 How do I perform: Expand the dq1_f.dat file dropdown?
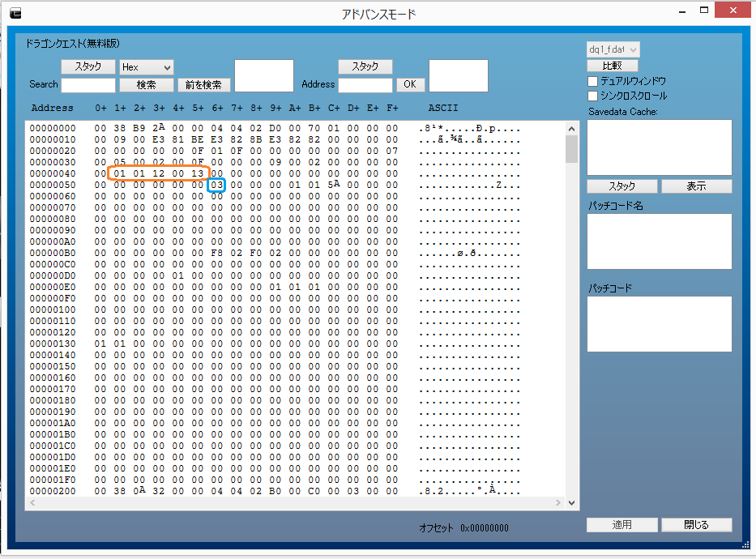[613, 49]
